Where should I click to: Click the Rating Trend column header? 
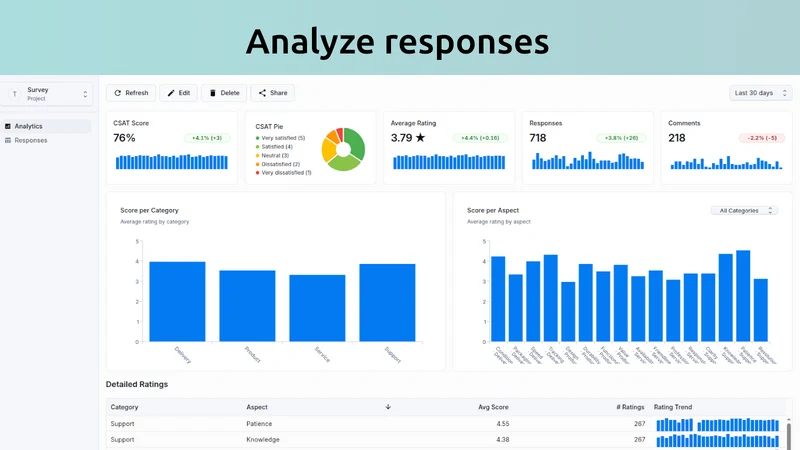coord(672,407)
